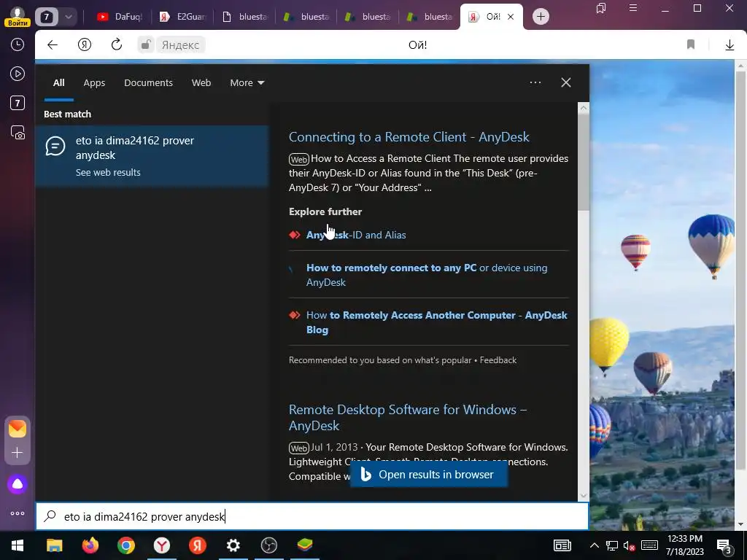Screen dimensions: 747x560
Task: Open browser bookmarks collection icon in title bar
Action: click(x=601, y=8)
